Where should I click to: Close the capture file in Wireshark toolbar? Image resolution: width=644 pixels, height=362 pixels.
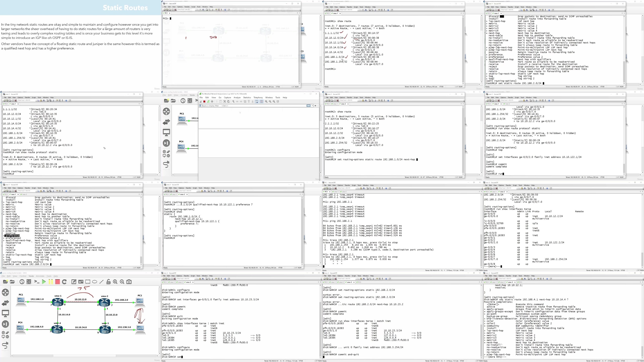225,102
